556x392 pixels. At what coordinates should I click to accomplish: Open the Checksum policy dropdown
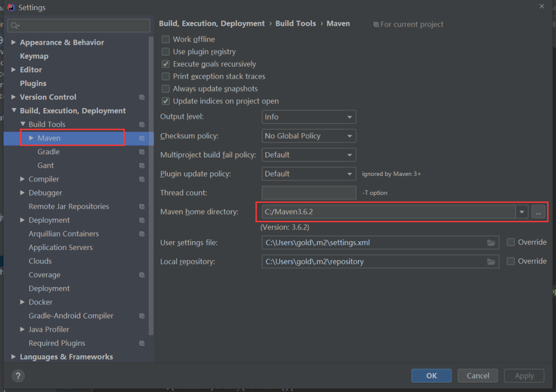click(309, 136)
